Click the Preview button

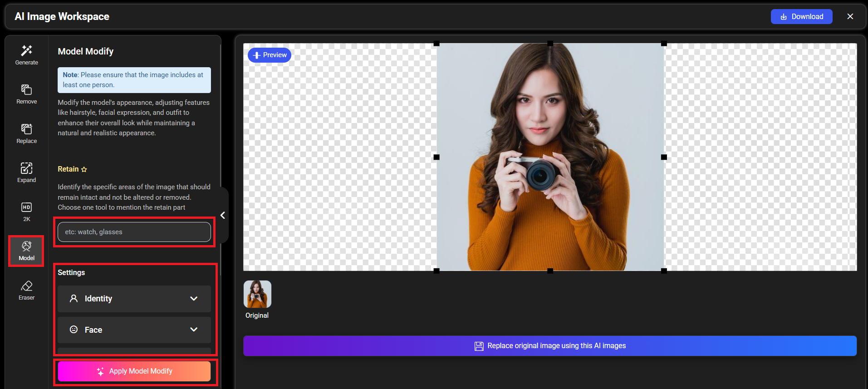(x=270, y=55)
